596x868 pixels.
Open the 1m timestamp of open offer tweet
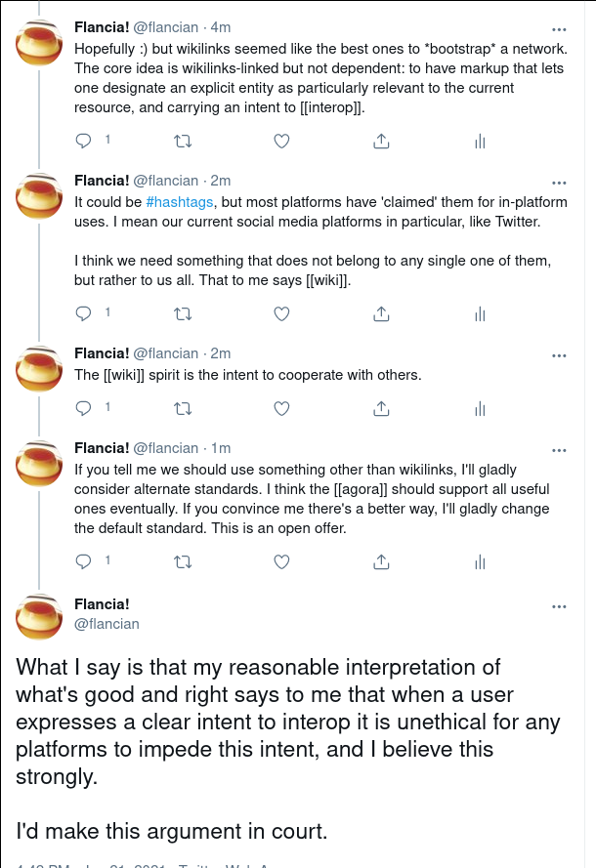click(221, 448)
